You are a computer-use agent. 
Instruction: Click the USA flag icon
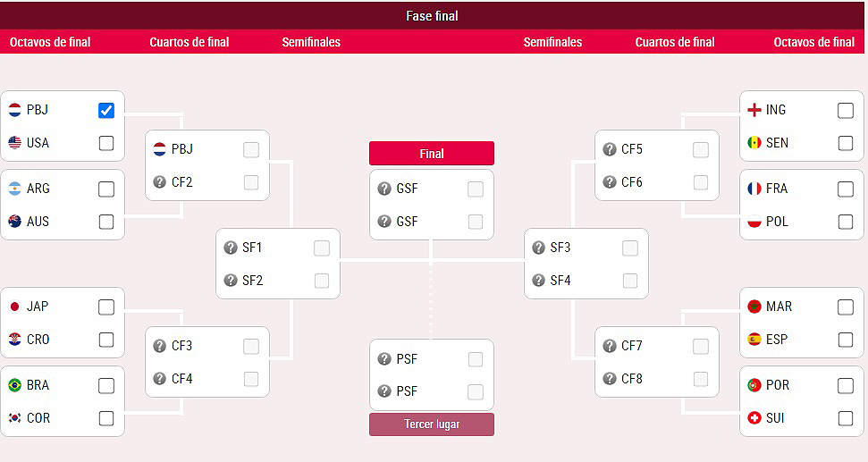click(x=14, y=143)
